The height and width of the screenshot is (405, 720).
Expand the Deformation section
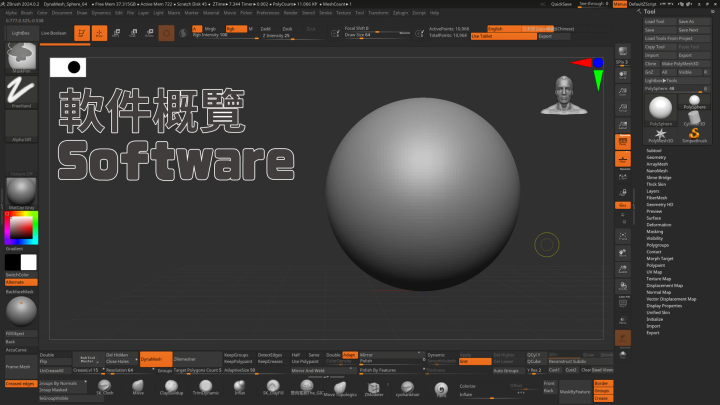(659, 224)
